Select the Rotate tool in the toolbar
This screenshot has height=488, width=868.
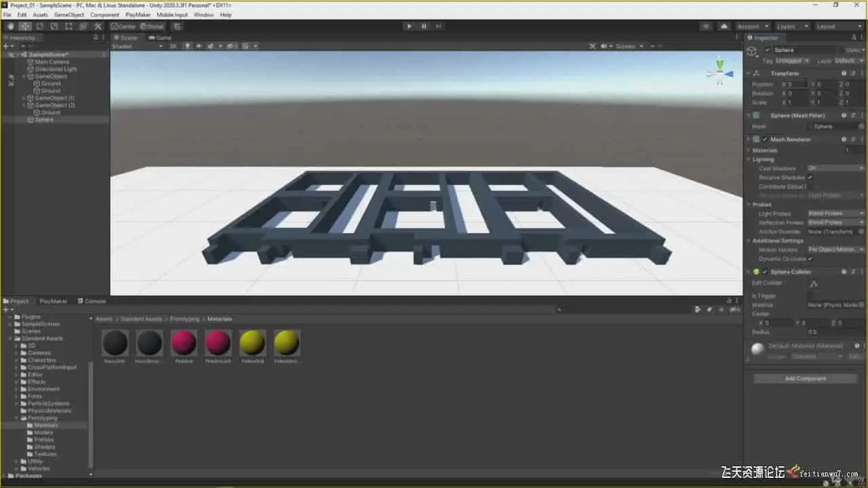pyautogui.click(x=39, y=26)
